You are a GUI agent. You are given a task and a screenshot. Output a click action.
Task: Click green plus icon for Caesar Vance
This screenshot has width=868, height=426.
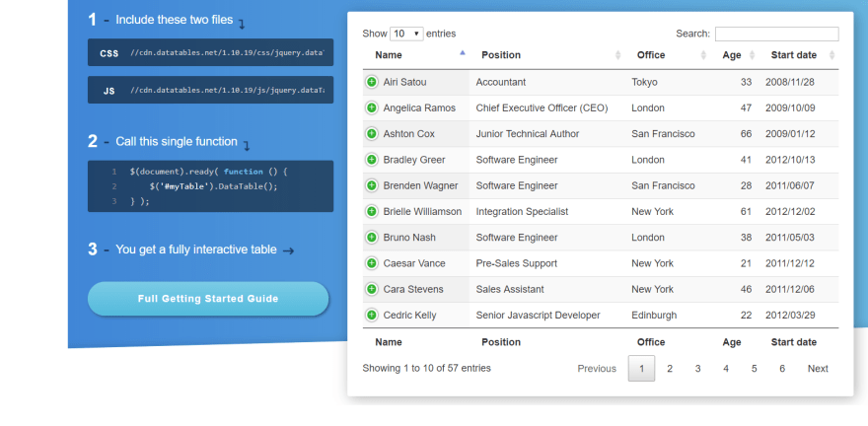(372, 263)
